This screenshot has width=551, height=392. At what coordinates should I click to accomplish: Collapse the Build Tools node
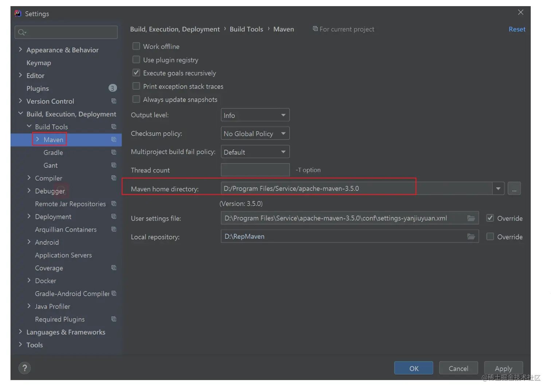tap(29, 126)
